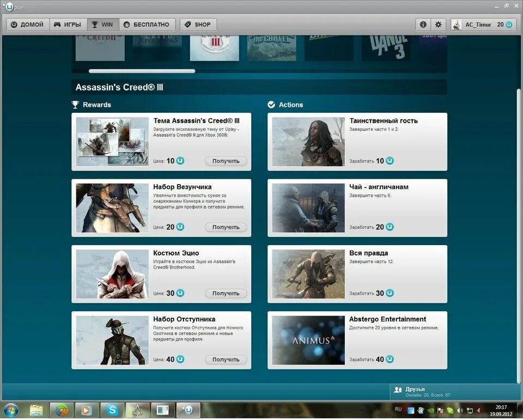This screenshot has height=420, width=523.
Task: Open Тема Assassin's Creed III reward image
Action: click(112, 142)
